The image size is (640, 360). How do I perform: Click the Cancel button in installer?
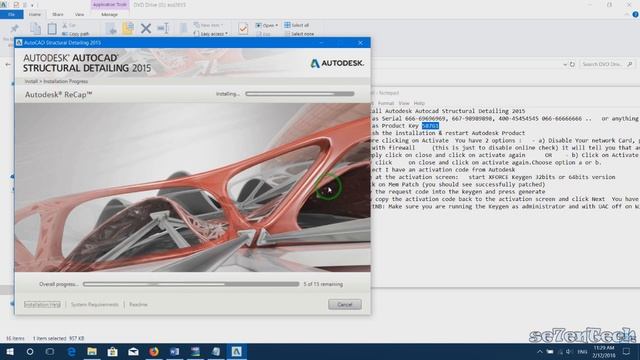point(344,304)
